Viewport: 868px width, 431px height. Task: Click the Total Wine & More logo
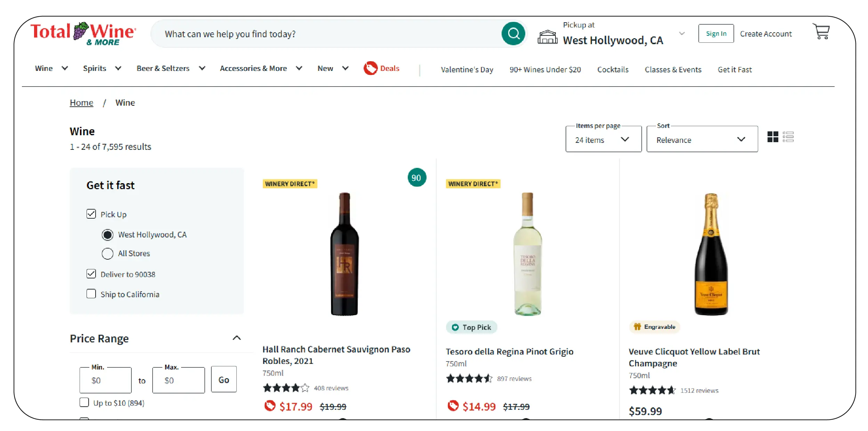click(x=82, y=33)
